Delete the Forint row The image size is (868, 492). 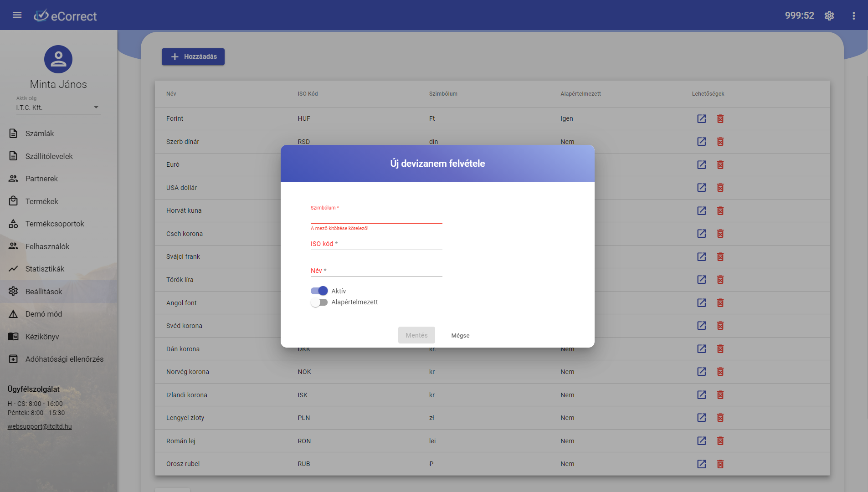(720, 118)
